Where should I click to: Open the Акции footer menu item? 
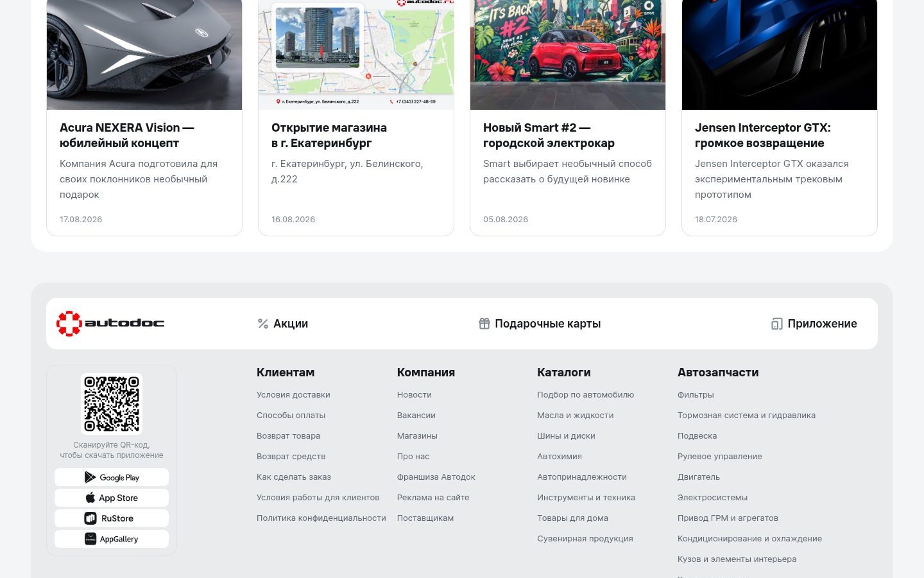tap(283, 324)
